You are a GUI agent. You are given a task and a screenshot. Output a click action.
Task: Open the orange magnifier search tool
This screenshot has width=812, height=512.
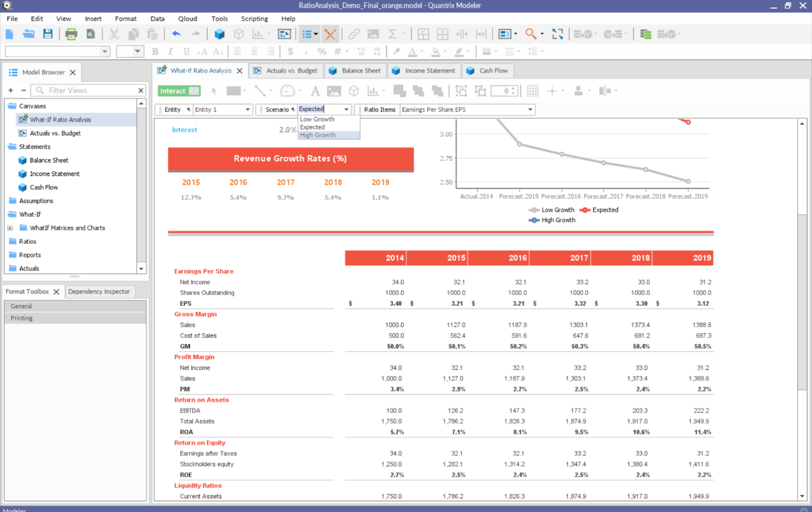click(531, 34)
